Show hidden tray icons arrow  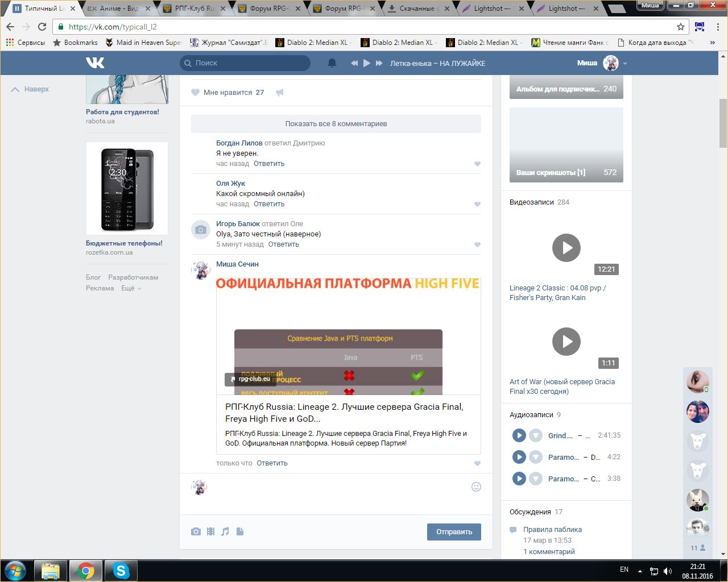pyautogui.click(x=640, y=571)
